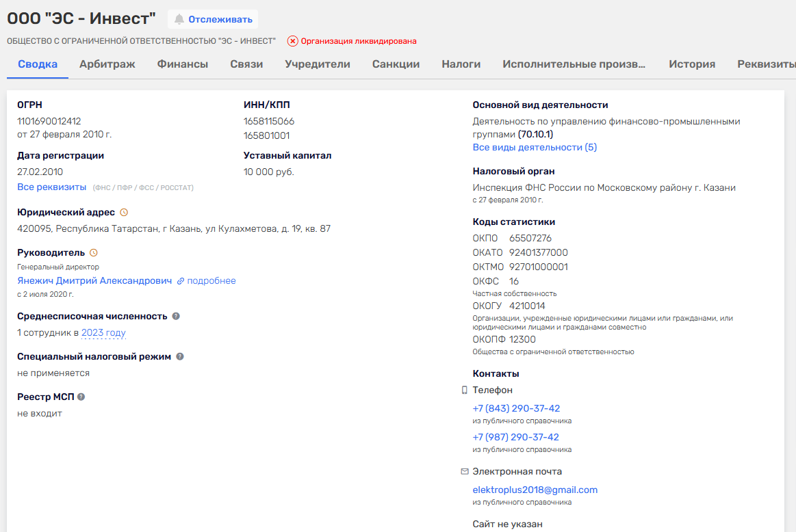
Task: Switch to the История tab
Action: click(692, 64)
